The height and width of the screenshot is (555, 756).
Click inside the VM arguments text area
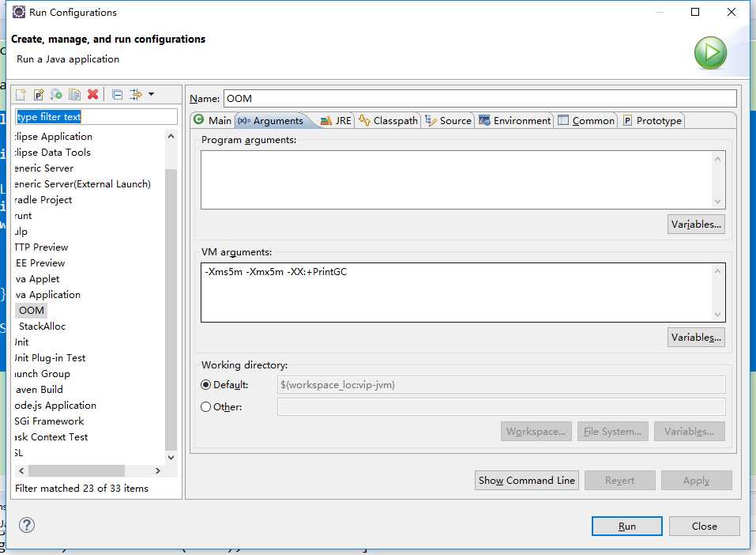click(x=457, y=293)
